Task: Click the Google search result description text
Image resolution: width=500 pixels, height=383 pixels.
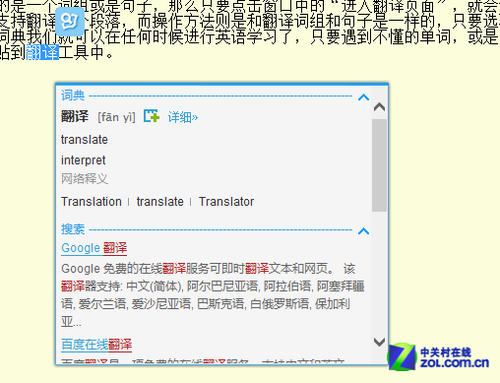Action: coord(213,295)
